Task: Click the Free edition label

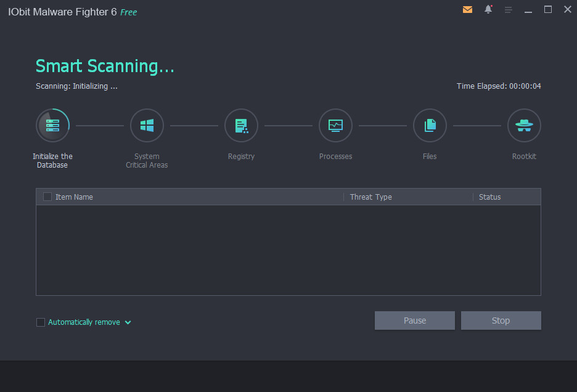Action: click(128, 12)
